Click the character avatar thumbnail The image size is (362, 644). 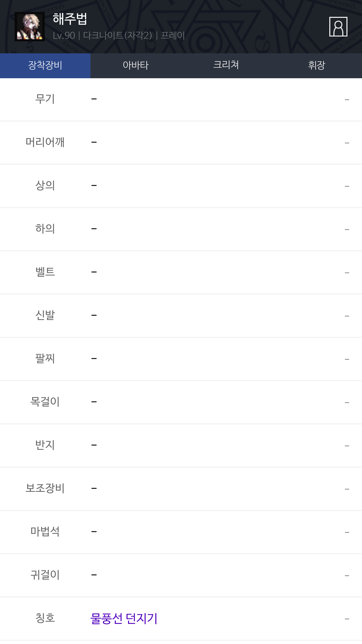pyautogui.click(x=30, y=27)
